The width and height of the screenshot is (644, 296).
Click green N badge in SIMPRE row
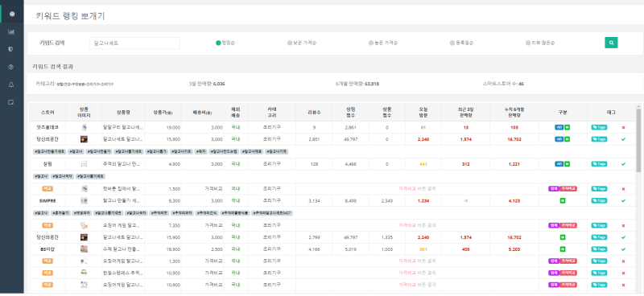(x=563, y=200)
